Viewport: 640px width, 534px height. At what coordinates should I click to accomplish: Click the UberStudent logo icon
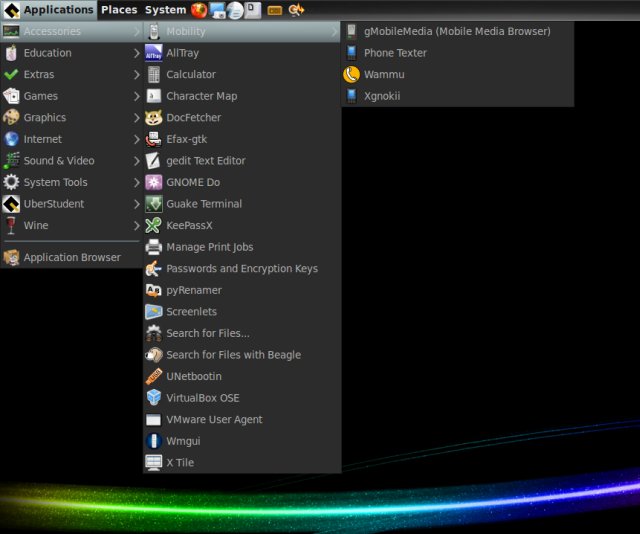11,204
